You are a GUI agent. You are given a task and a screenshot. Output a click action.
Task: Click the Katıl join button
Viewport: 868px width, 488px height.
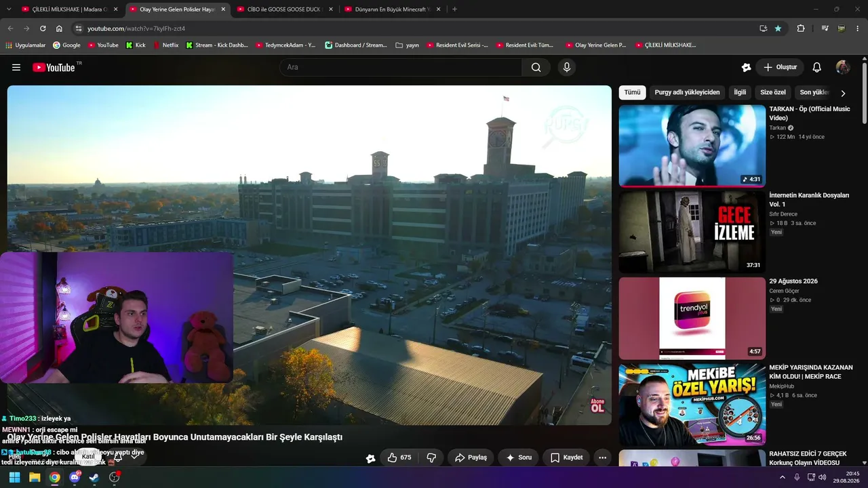point(88,456)
